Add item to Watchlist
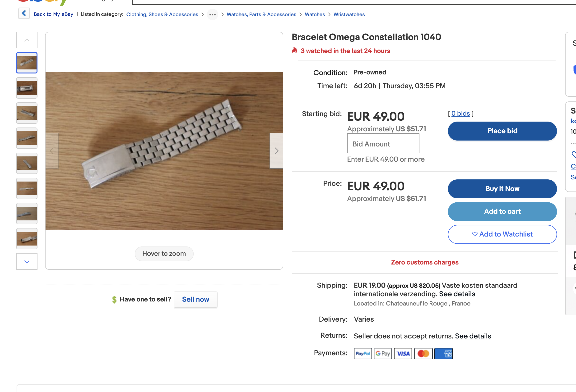 [x=502, y=234]
